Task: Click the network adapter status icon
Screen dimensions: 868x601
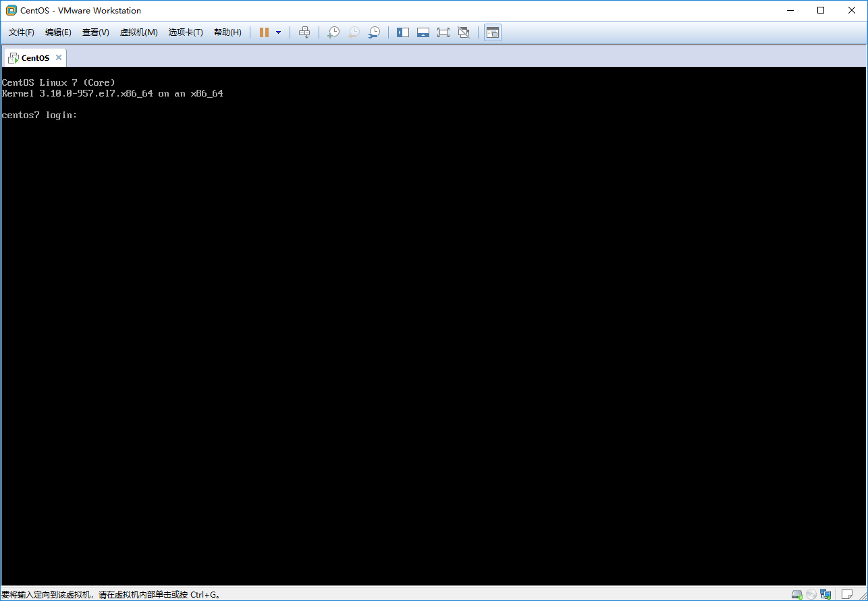Action: [825, 594]
